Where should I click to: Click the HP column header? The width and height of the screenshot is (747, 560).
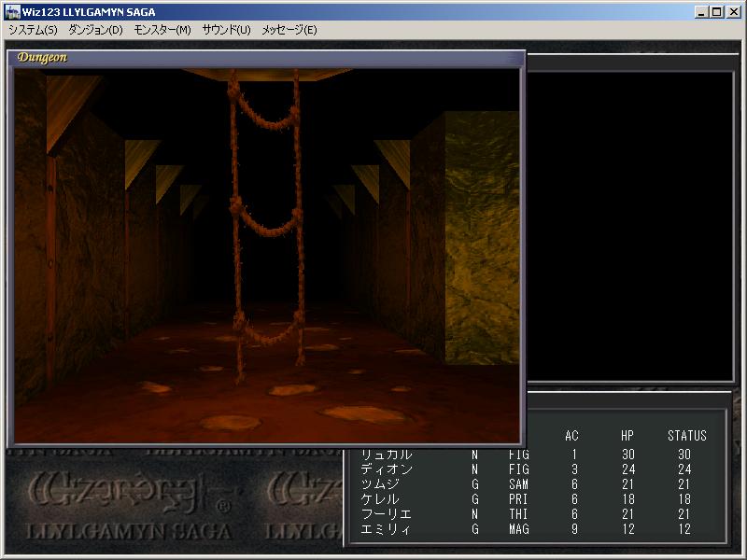627,436
